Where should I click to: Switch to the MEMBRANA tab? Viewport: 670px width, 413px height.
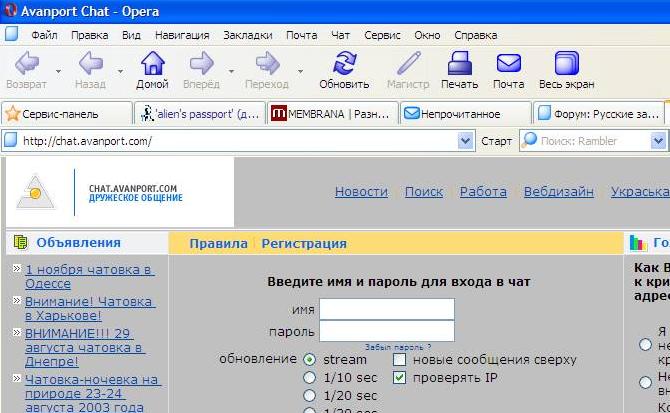(333, 114)
